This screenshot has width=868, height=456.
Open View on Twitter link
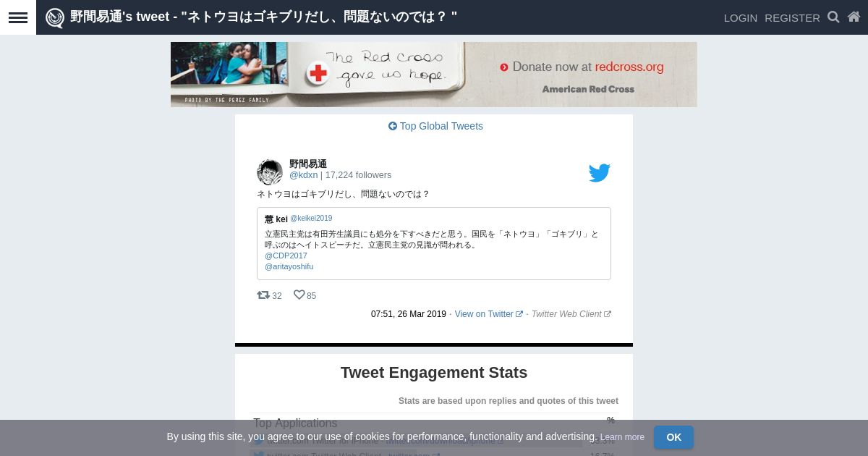coord(488,314)
